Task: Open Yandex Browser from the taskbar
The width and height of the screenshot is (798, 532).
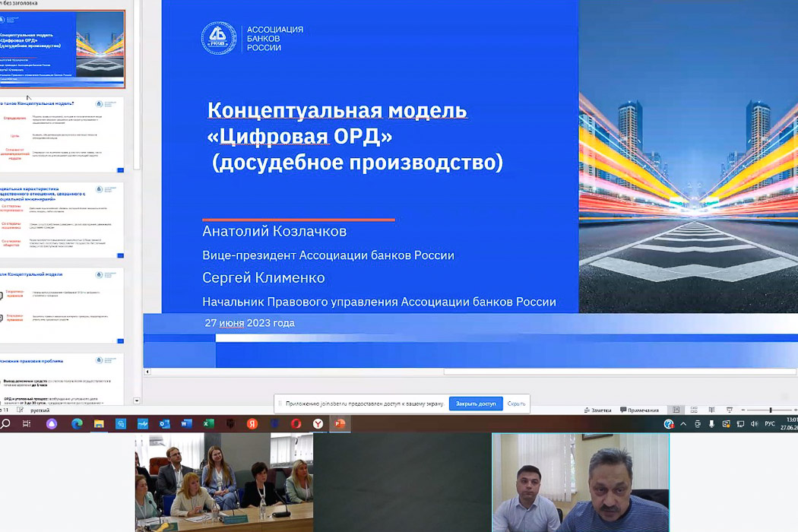Action: pos(318,423)
